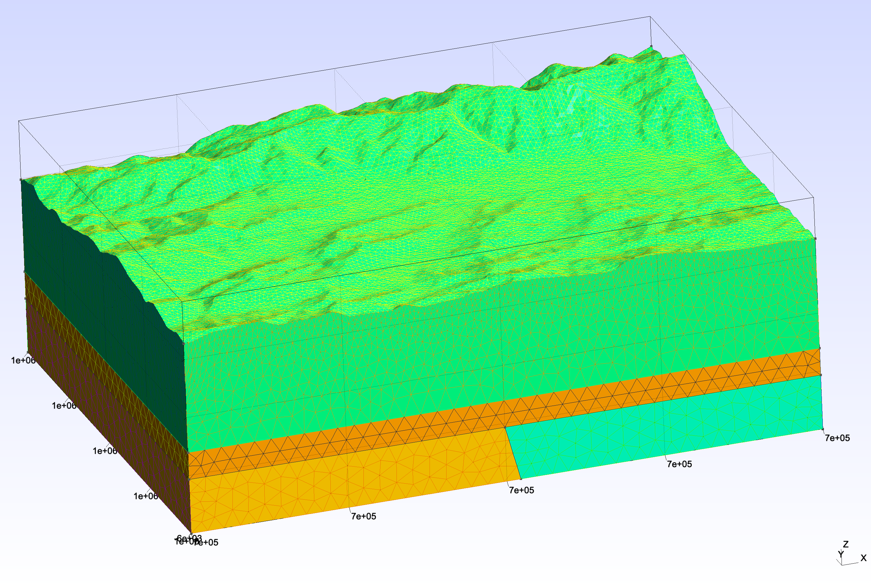Click the topmost 1e+06 axis label

click(23, 361)
